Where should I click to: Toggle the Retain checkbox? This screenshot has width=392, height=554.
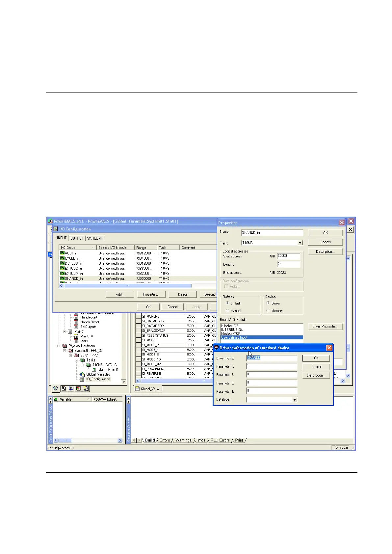pos(226,286)
